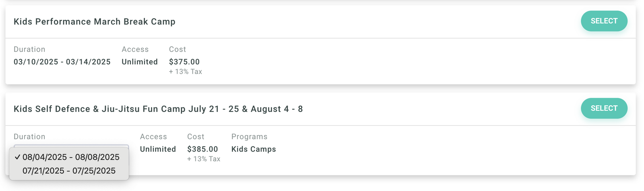The height and width of the screenshot is (191, 644).
Task: Click Unlimited access in Self Defence card
Action: coord(158,149)
